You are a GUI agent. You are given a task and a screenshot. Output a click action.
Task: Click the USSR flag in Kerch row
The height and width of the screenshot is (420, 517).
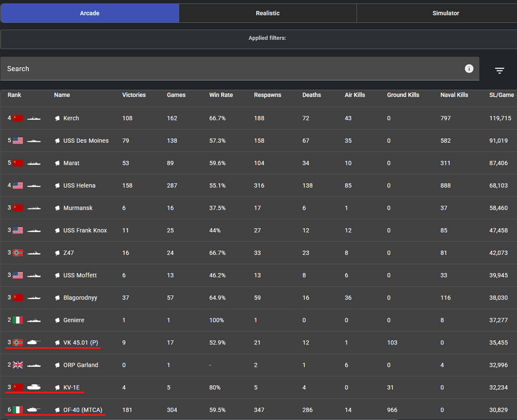click(x=18, y=118)
